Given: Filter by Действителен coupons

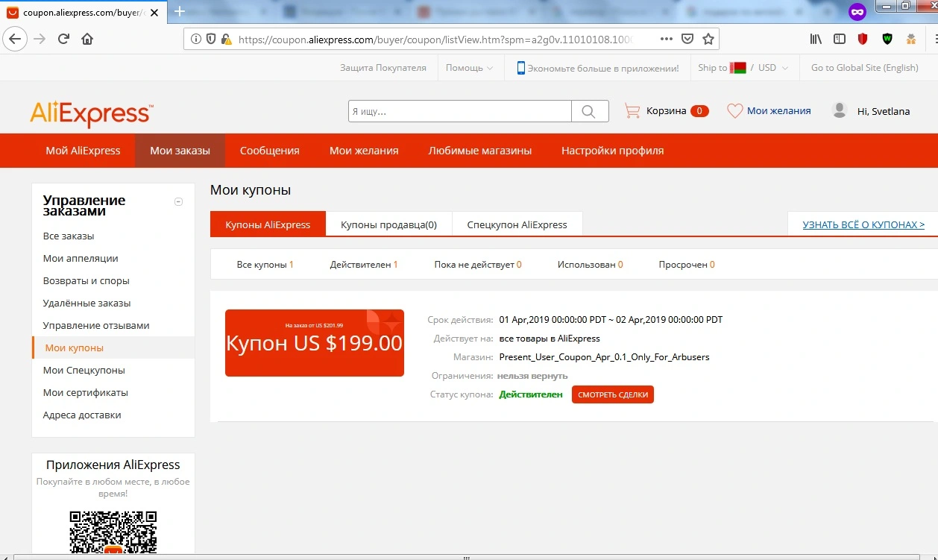Looking at the screenshot, I should pyautogui.click(x=364, y=265).
